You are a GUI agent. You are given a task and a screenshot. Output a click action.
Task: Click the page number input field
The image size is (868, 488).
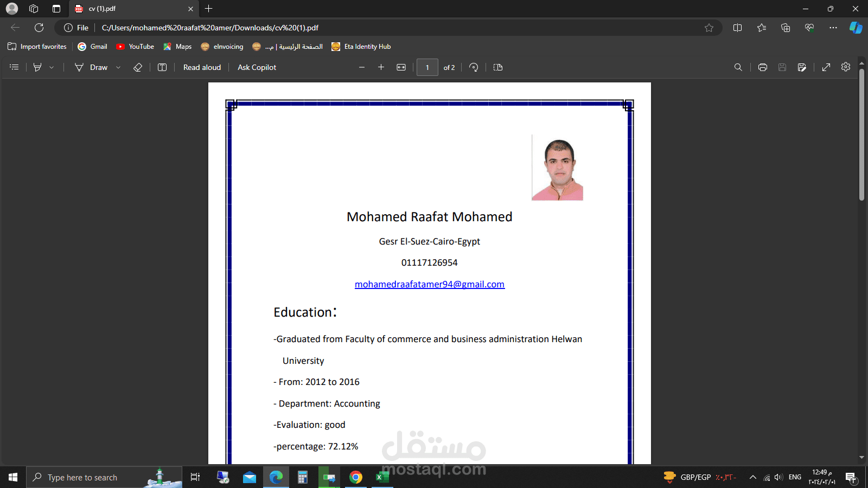click(427, 67)
